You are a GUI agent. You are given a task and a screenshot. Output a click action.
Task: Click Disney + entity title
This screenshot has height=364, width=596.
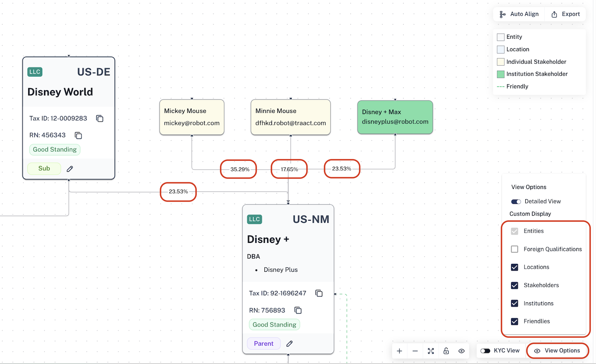pos(268,239)
